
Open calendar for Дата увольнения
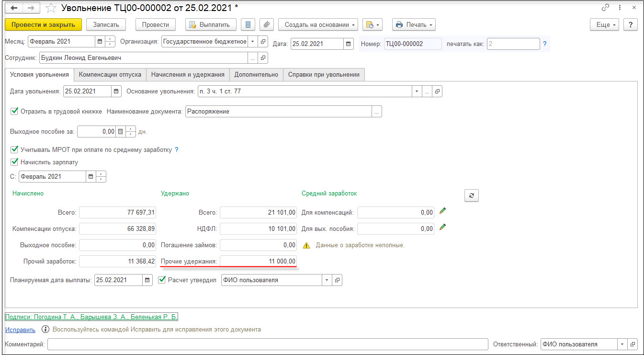116,91
